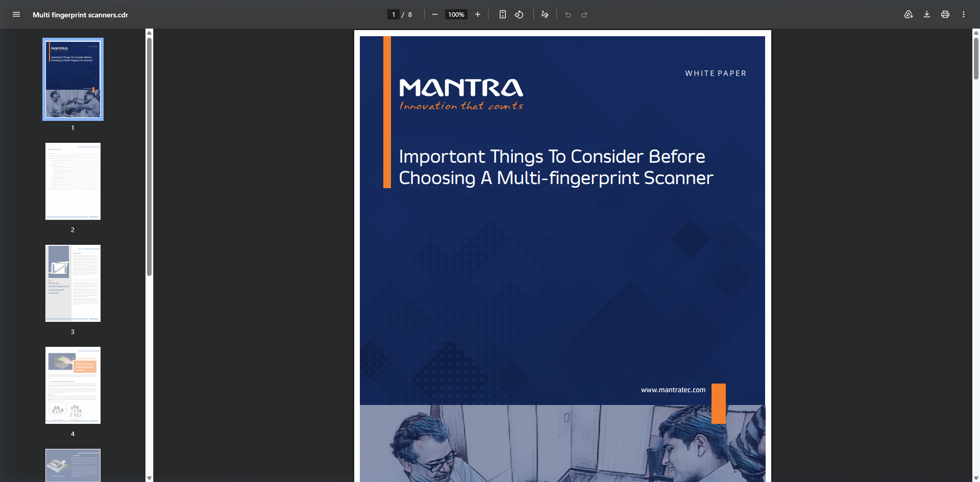Click the thumbnail panel scroll up arrow
The height and width of the screenshot is (482, 980).
pos(150,33)
